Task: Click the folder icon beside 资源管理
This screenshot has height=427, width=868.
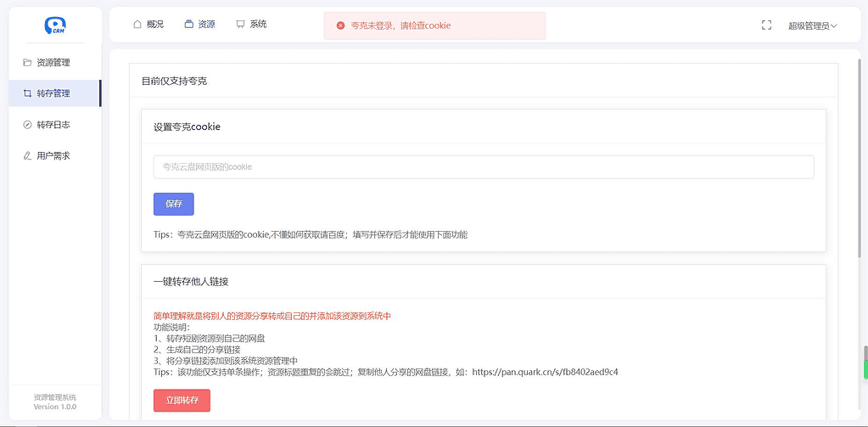Action: [27, 63]
